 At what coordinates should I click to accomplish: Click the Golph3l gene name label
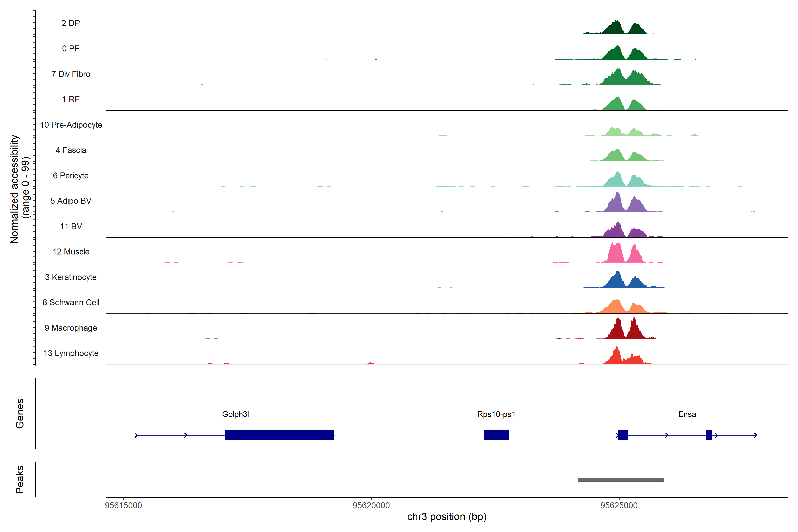235,414
